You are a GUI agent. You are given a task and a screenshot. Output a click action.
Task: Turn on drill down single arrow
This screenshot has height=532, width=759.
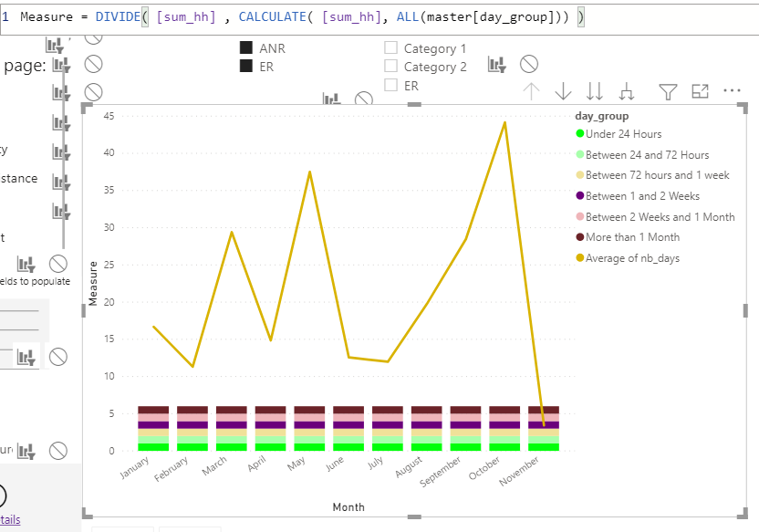click(x=563, y=91)
